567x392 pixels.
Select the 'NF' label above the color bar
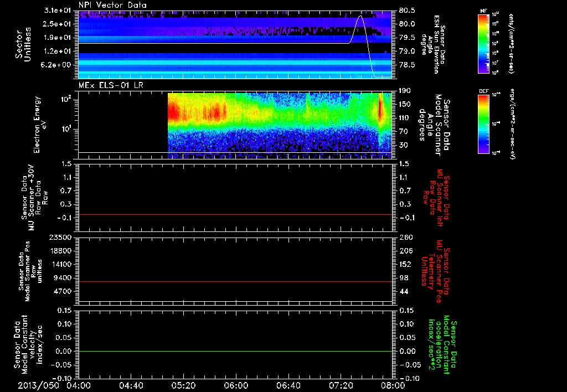pyautogui.click(x=483, y=11)
